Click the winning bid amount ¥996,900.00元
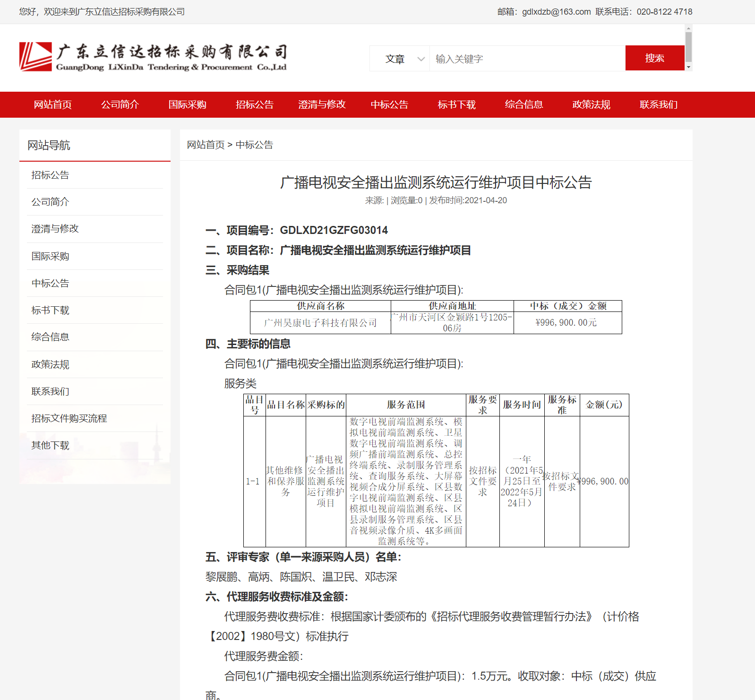This screenshot has width=755, height=700. click(x=566, y=322)
